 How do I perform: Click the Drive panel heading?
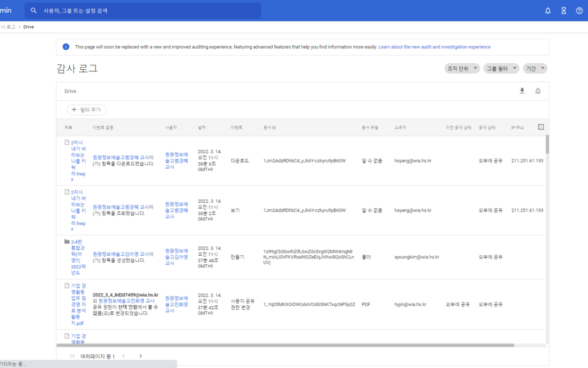click(70, 91)
